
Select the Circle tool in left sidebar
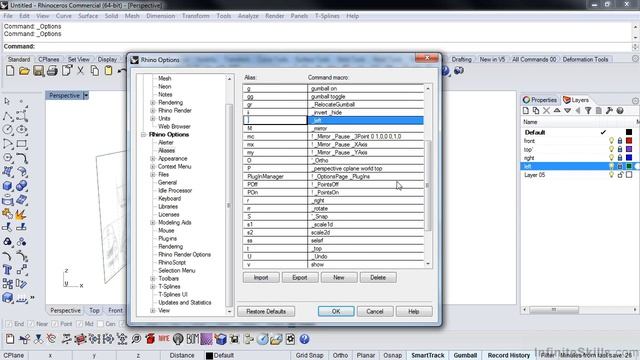point(7,130)
